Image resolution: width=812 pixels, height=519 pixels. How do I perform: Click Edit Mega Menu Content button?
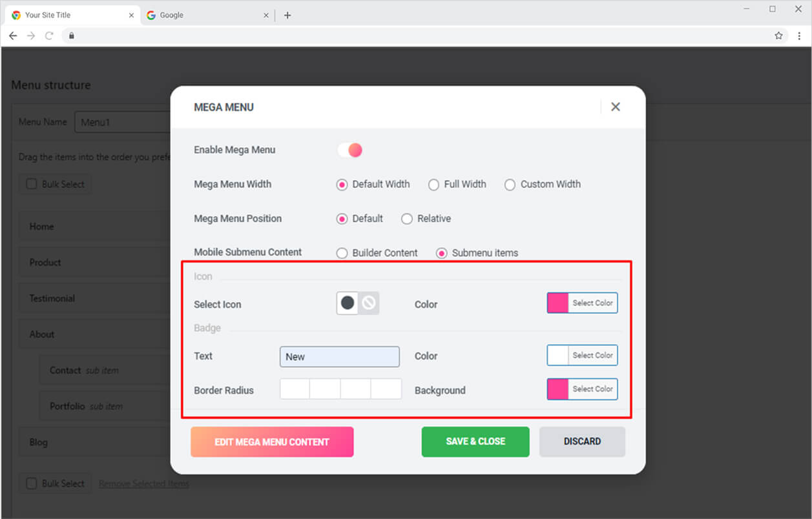272,442
